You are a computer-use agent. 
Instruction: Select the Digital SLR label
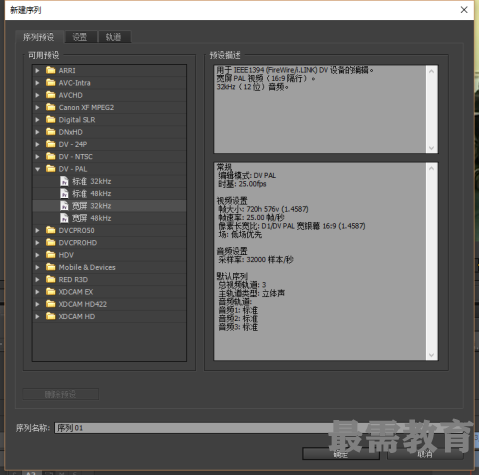click(77, 120)
